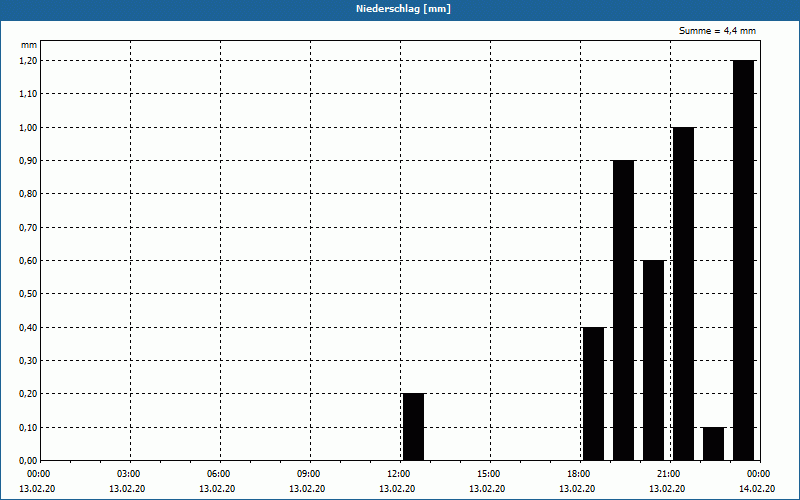Select the 0,60 mm precipitation bar

point(654,360)
